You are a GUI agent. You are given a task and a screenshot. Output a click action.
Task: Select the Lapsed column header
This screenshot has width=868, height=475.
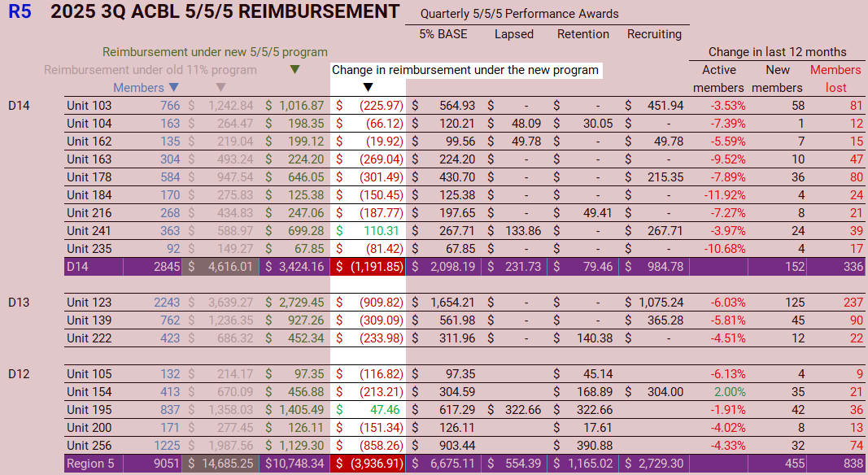click(x=513, y=34)
